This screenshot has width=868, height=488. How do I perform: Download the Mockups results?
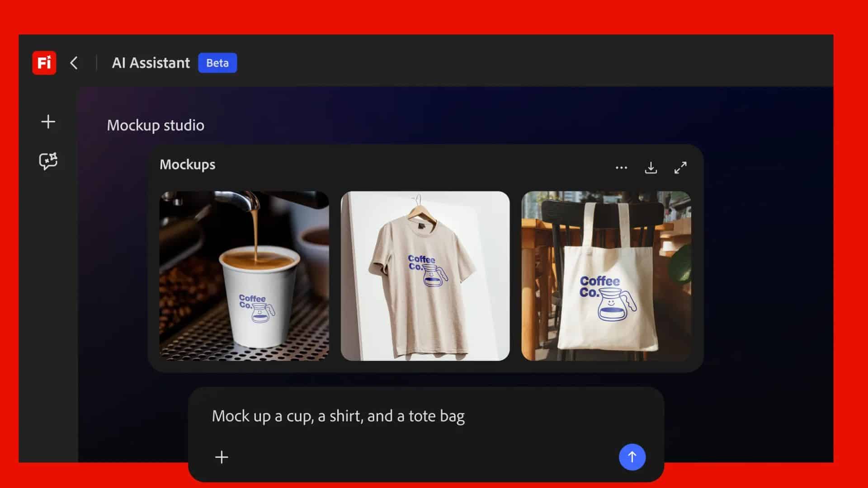[x=651, y=168]
